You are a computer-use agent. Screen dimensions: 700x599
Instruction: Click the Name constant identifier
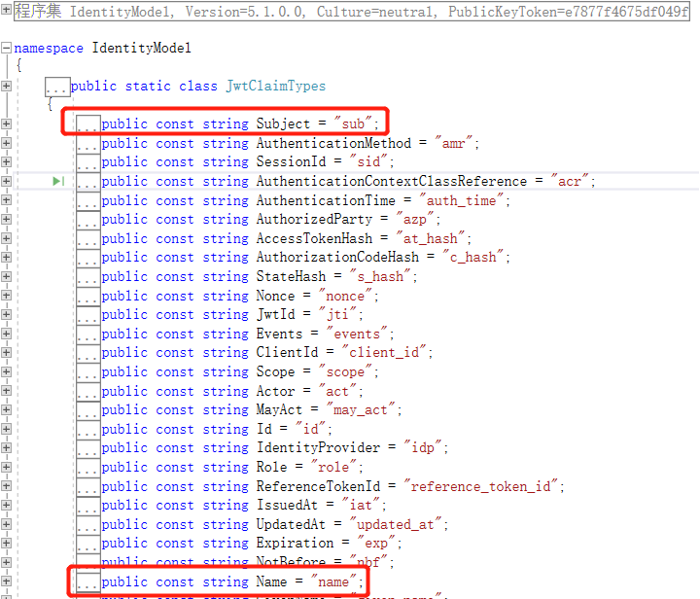click(x=271, y=581)
